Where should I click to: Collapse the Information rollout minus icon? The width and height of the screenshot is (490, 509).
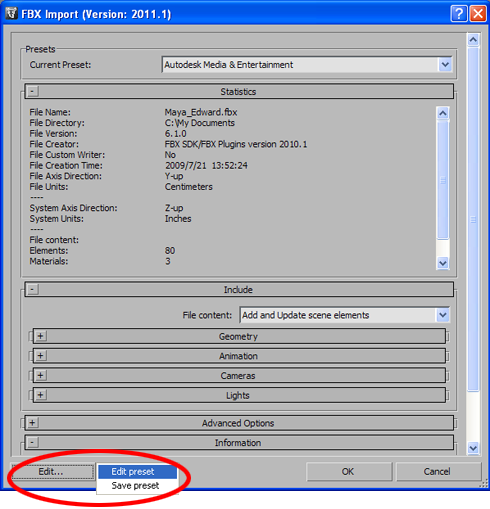(x=33, y=442)
